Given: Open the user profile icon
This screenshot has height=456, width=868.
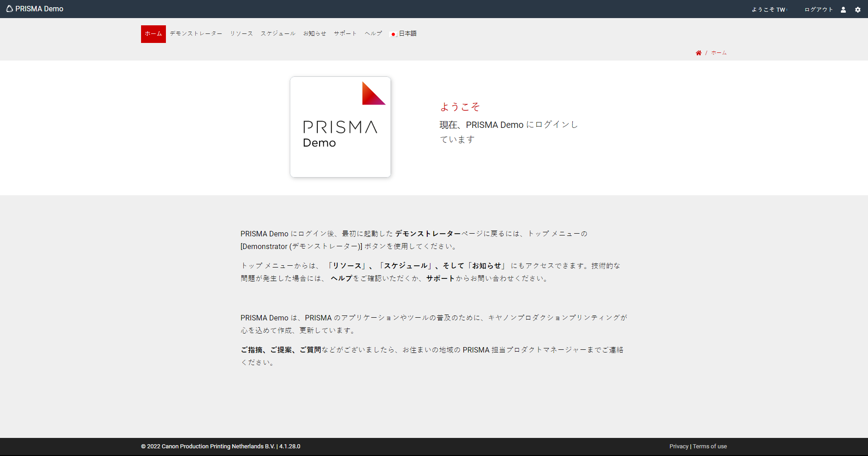Looking at the screenshot, I should (843, 9).
